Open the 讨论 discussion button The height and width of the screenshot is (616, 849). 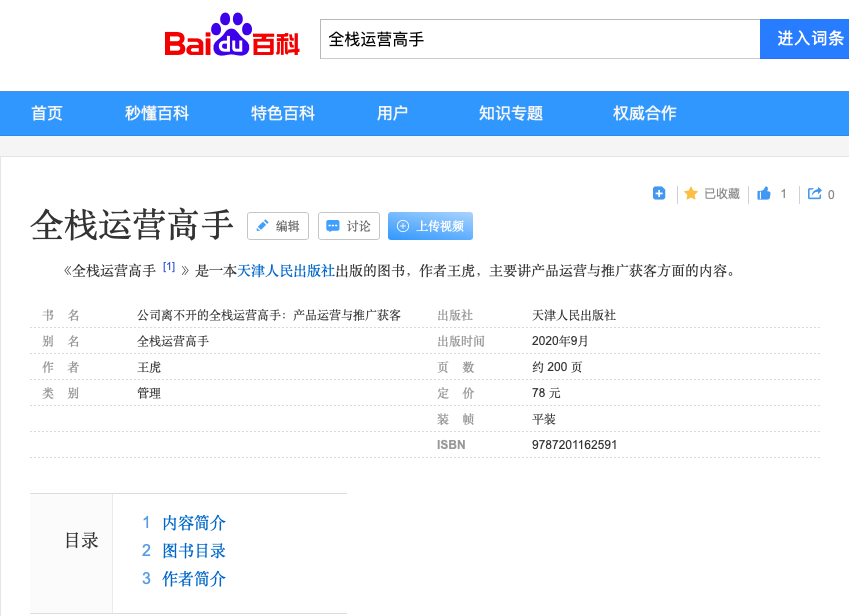(348, 226)
